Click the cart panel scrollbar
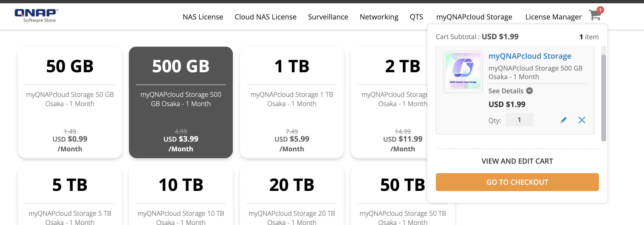The image size is (644, 225). tap(603, 97)
